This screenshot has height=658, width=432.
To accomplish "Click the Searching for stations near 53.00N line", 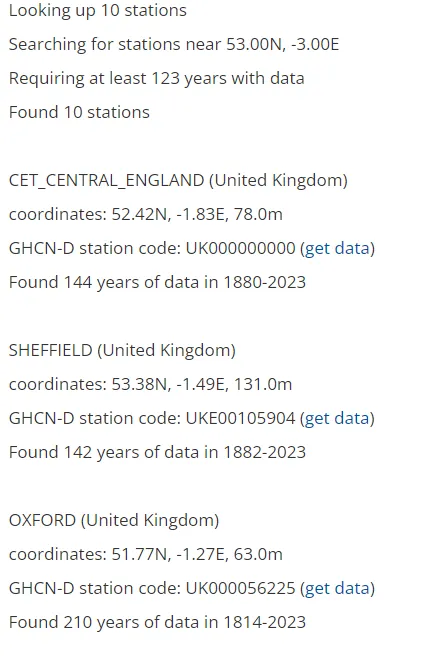I will click(174, 44).
